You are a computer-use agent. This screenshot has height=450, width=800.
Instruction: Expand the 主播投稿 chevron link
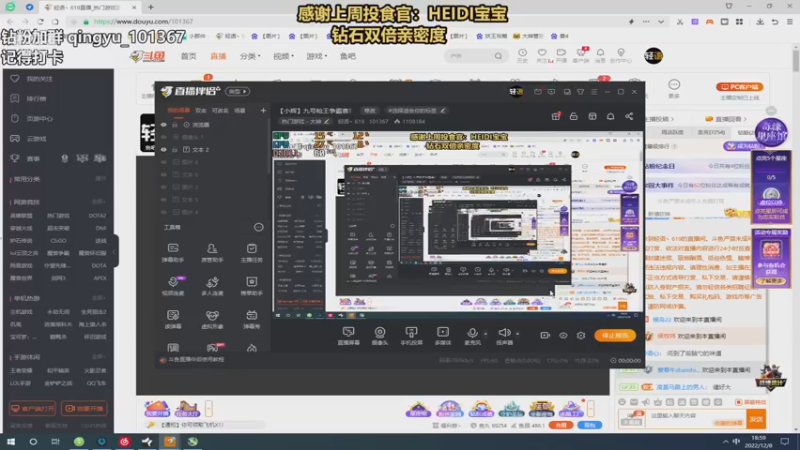coord(659,119)
